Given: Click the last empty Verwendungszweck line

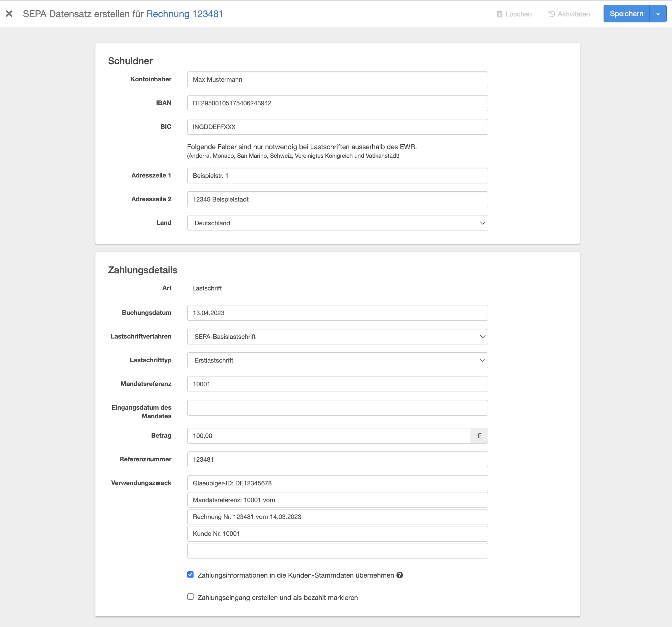Looking at the screenshot, I should click(337, 551).
